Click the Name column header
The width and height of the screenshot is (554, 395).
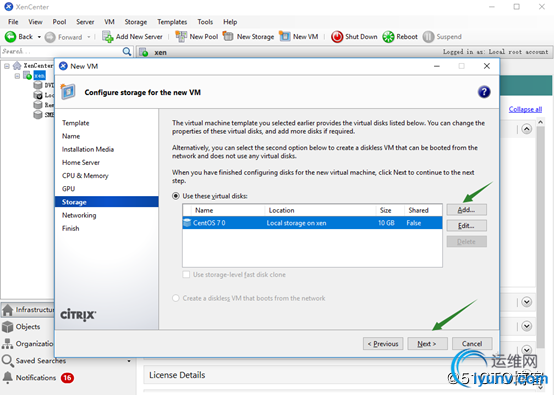click(x=229, y=210)
